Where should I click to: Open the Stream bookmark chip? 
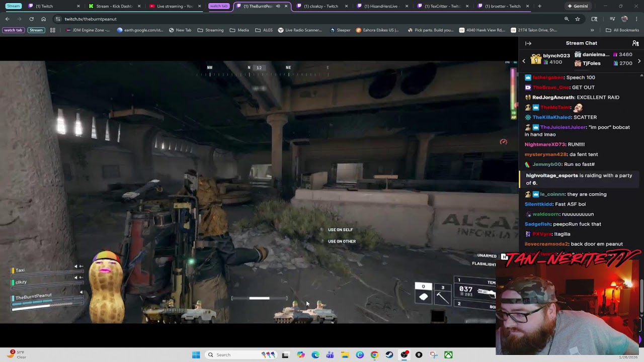[x=36, y=30]
